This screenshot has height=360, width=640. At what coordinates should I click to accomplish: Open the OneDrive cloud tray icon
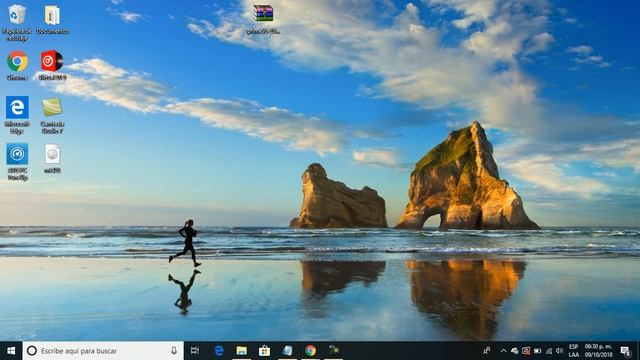coord(515,351)
